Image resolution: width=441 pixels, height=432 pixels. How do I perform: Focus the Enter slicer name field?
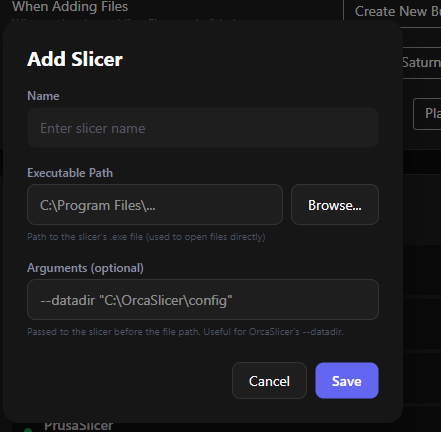coord(203,128)
